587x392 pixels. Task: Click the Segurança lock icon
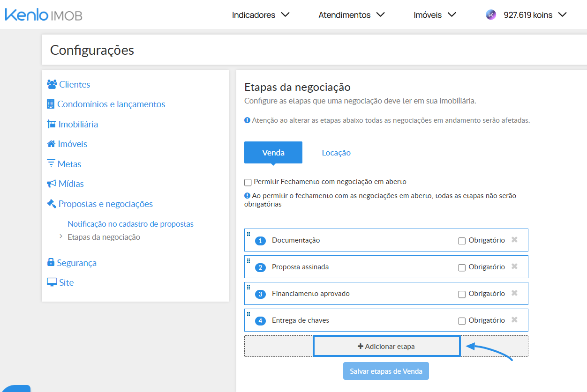click(51, 262)
